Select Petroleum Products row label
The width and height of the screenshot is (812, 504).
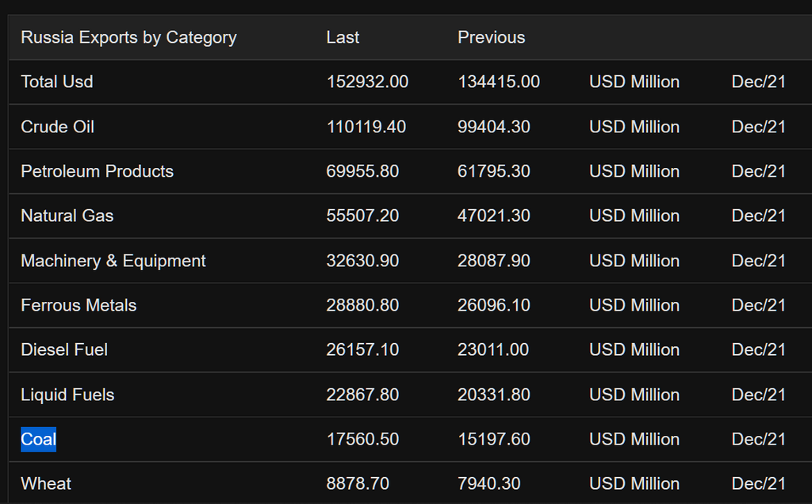(97, 171)
